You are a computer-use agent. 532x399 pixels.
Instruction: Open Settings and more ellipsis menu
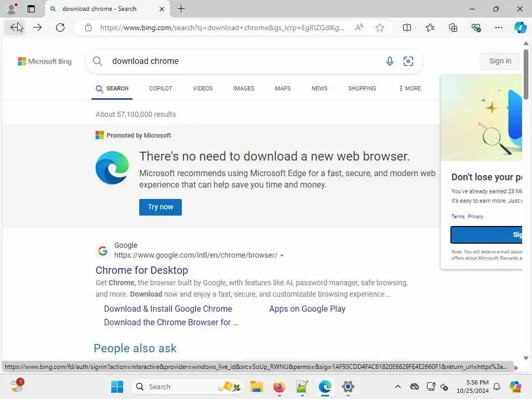[499, 28]
